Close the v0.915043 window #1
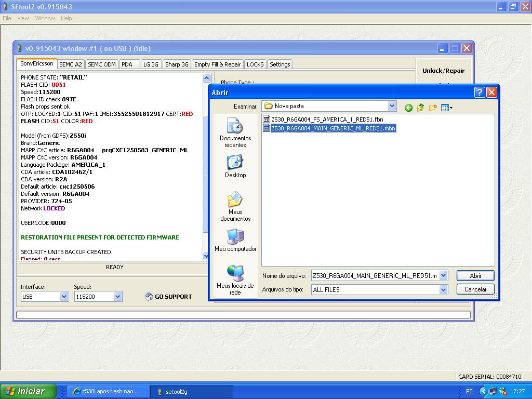 [x=467, y=48]
